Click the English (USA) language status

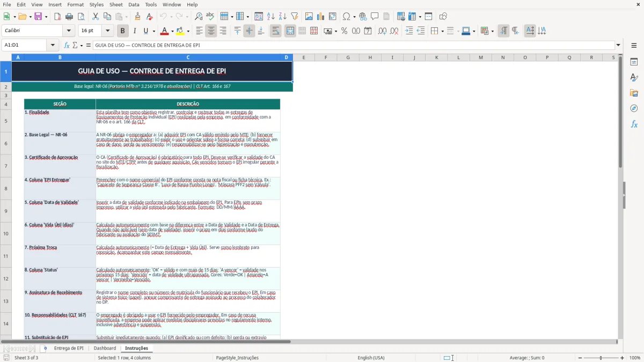[x=371, y=358]
